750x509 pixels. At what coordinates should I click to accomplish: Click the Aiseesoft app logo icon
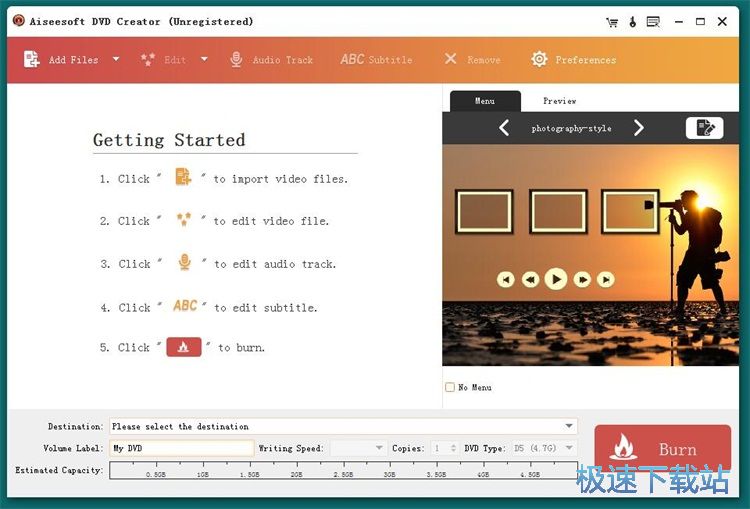(19, 21)
